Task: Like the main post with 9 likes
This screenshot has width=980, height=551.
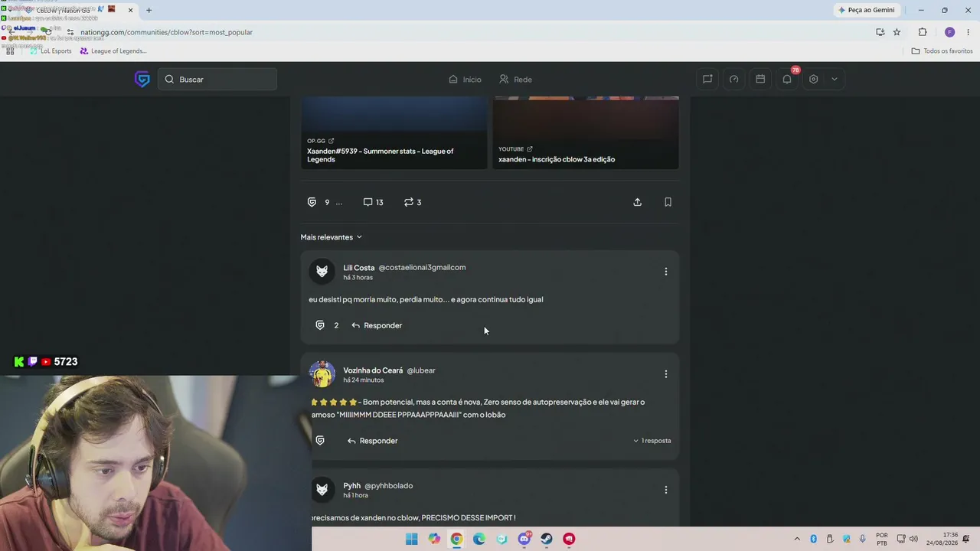Action: (x=312, y=202)
